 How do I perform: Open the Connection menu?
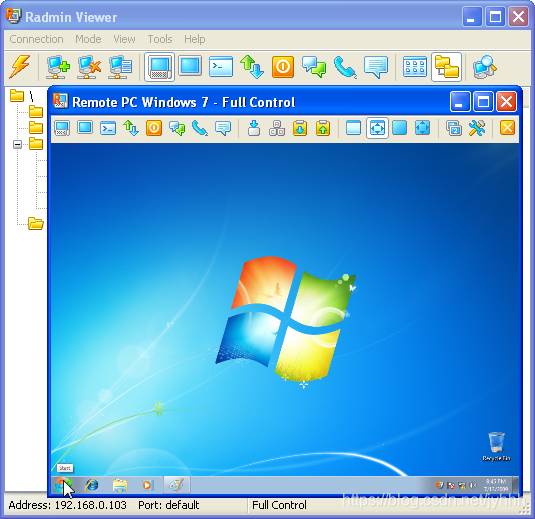click(36, 39)
